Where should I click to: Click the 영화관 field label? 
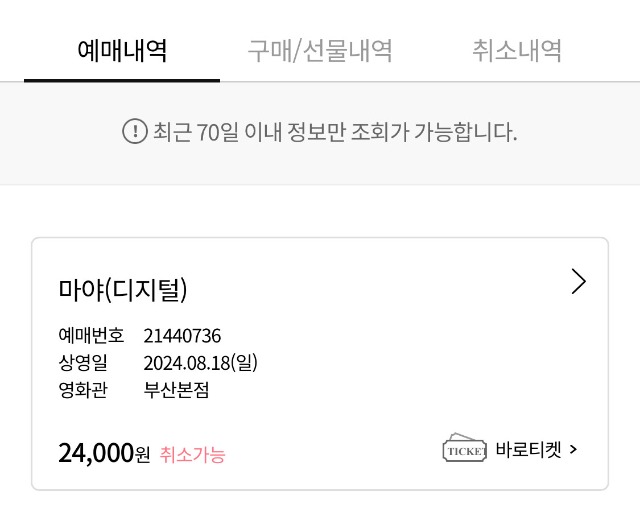click(83, 389)
